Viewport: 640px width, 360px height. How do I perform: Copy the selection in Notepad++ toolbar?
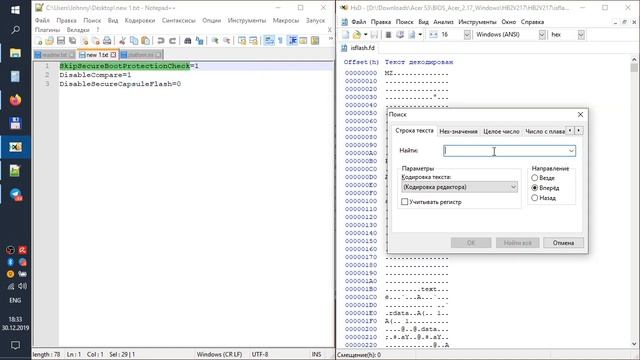coord(134,40)
